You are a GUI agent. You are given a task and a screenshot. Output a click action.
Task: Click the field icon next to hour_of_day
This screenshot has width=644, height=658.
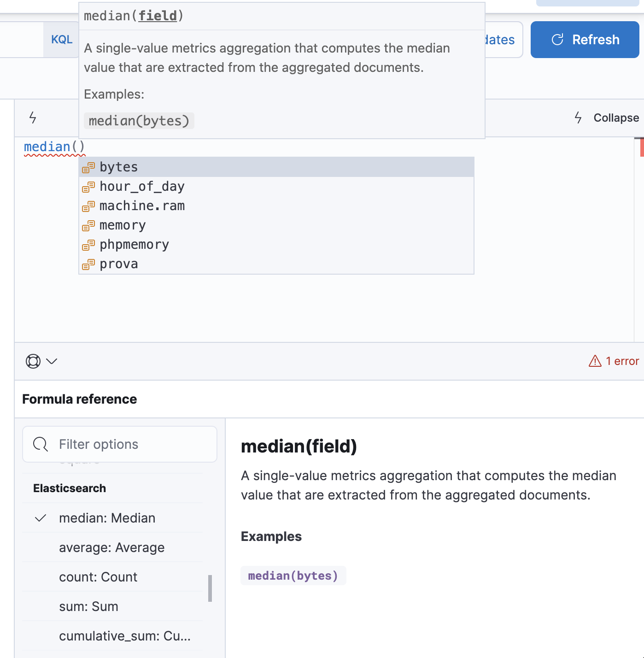[88, 187]
